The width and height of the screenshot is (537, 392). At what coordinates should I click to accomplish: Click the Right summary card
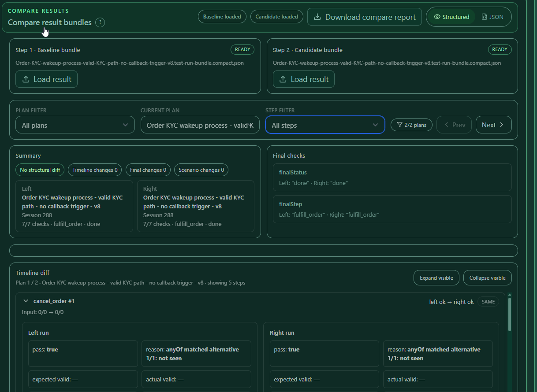196,206
